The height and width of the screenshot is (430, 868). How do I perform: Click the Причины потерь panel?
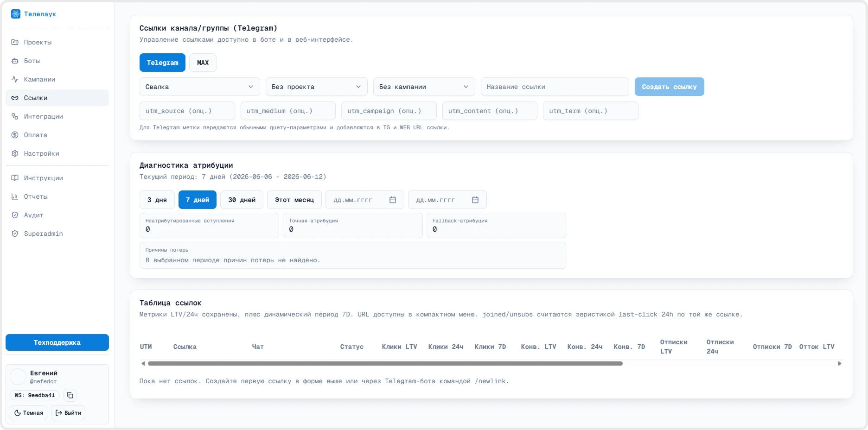[353, 255]
